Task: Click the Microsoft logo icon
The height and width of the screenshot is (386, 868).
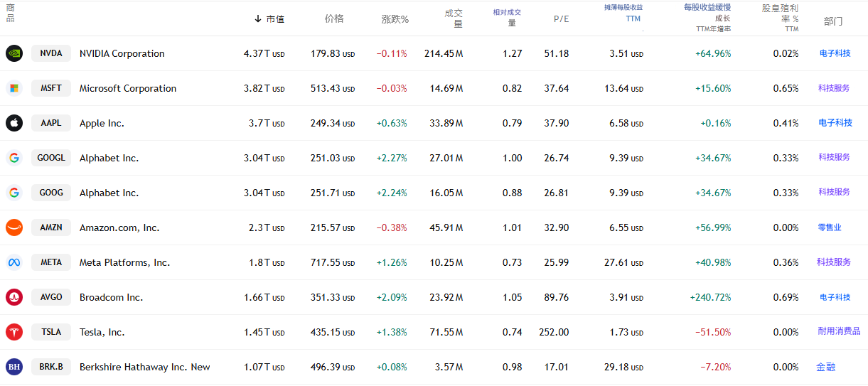Action: pos(14,88)
